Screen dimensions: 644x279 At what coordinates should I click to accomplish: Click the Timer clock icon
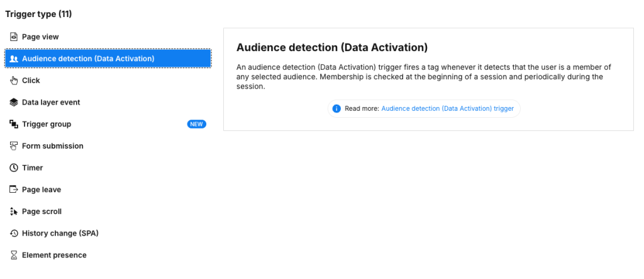(14, 168)
